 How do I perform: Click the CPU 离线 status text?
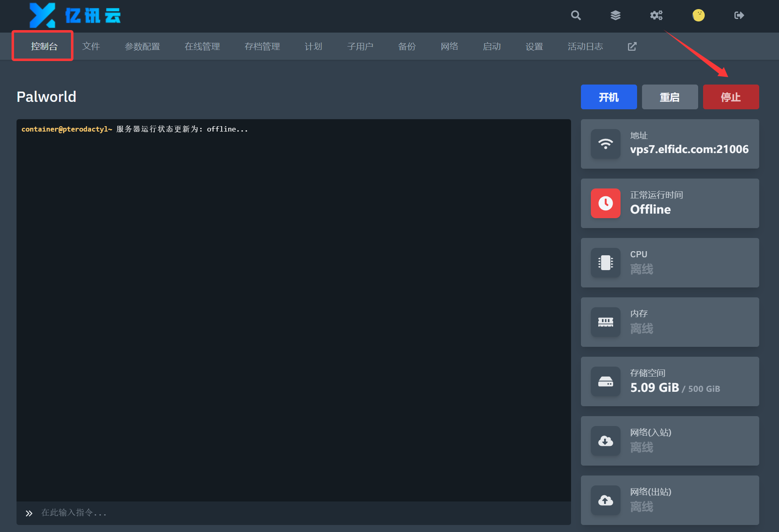click(x=642, y=269)
